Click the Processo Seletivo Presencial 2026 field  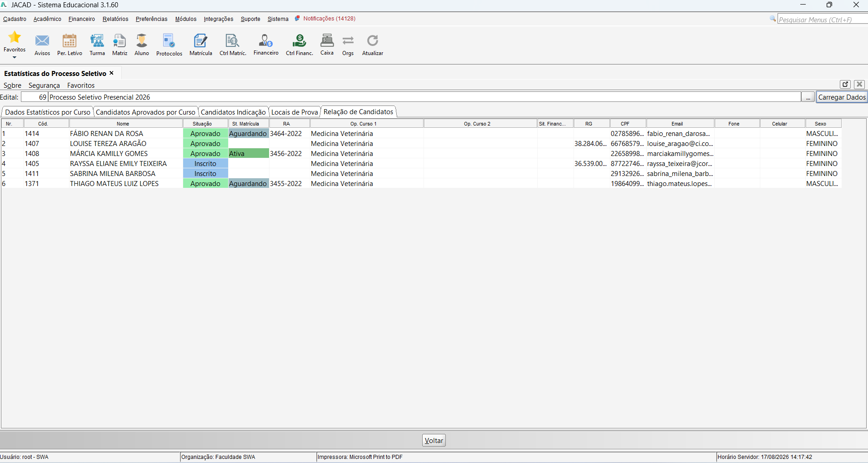coord(424,97)
